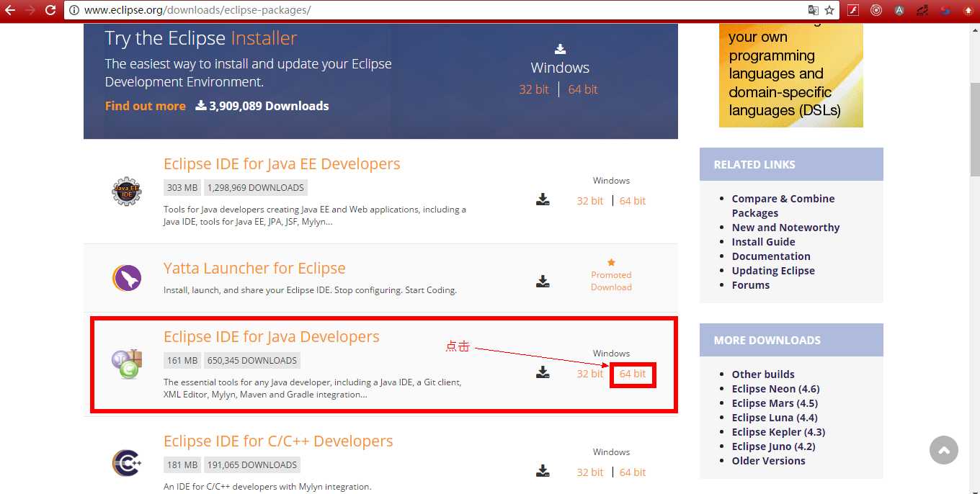Open Forums link
This screenshot has width=980, height=494.
pyautogui.click(x=751, y=285)
